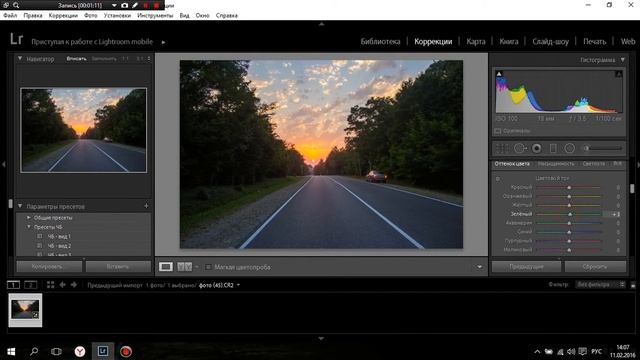This screenshot has height=360, width=640.
Task: Open file name dropdown in filmstrip bar
Action: coord(238,285)
